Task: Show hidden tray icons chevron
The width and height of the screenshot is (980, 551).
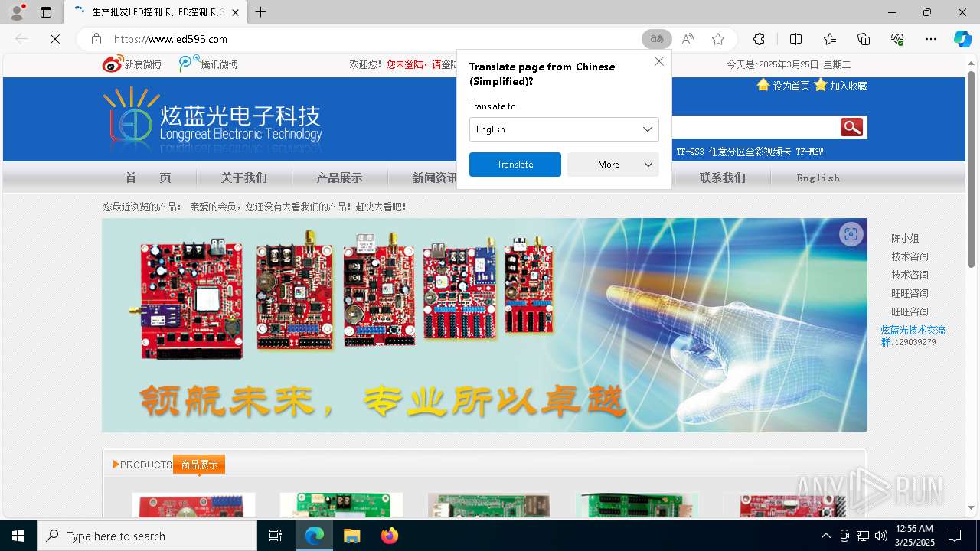Action: coord(825,536)
